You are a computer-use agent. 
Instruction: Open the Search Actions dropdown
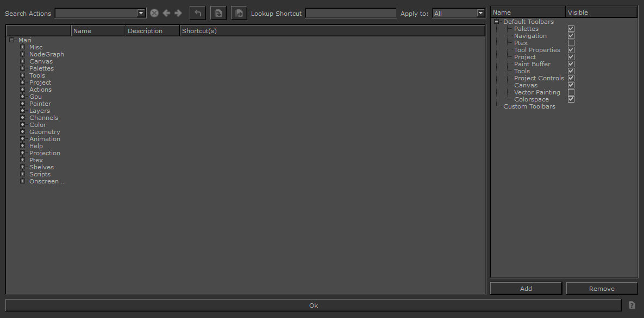point(141,12)
